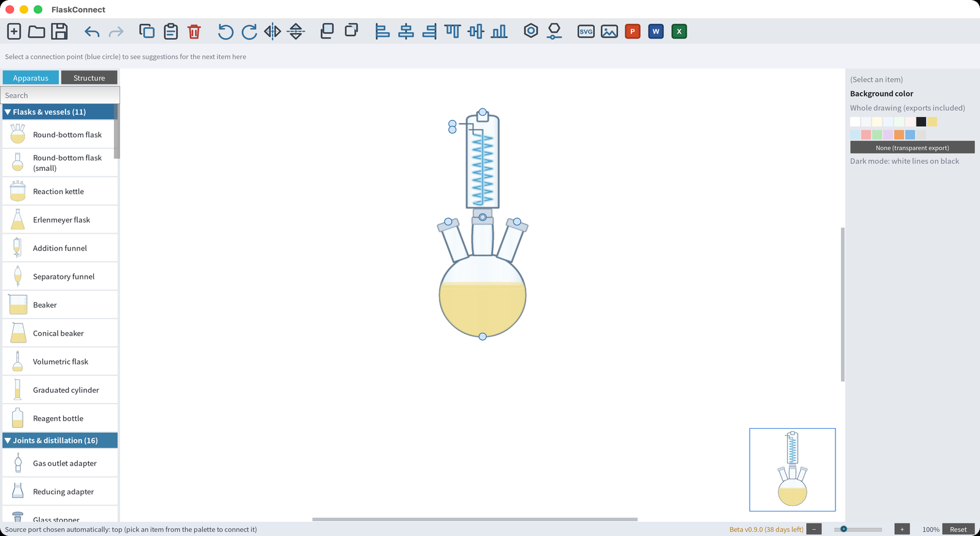Select Round-bottom flask from the palette

click(x=60, y=135)
